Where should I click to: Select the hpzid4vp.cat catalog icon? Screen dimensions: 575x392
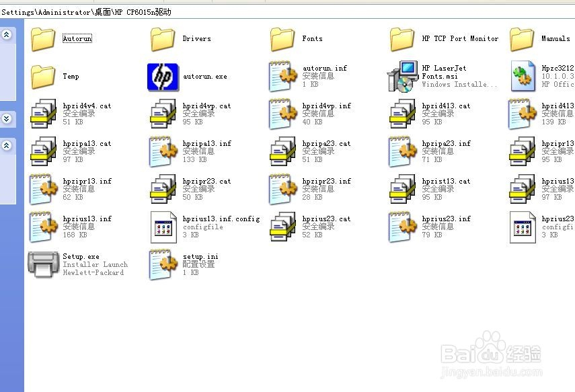(163, 114)
